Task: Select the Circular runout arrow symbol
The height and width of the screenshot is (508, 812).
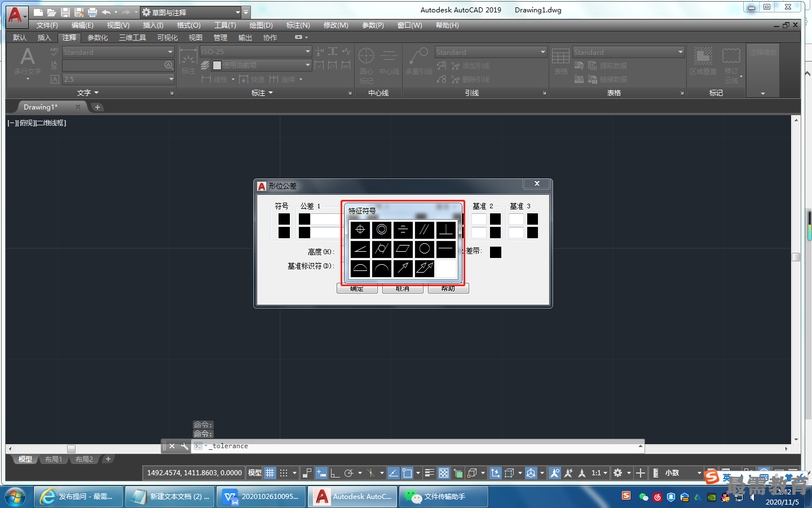Action: point(403,268)
